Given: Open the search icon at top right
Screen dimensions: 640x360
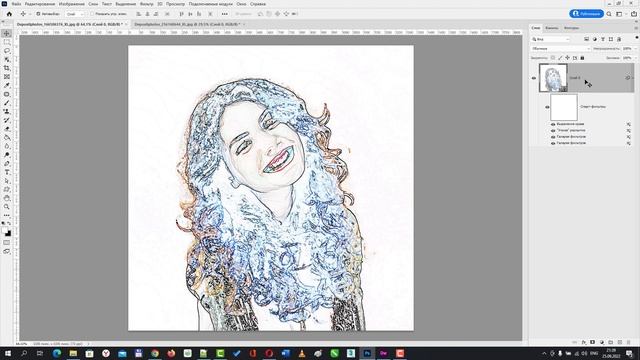Looking at the screenshot, I should click(609, 14).
